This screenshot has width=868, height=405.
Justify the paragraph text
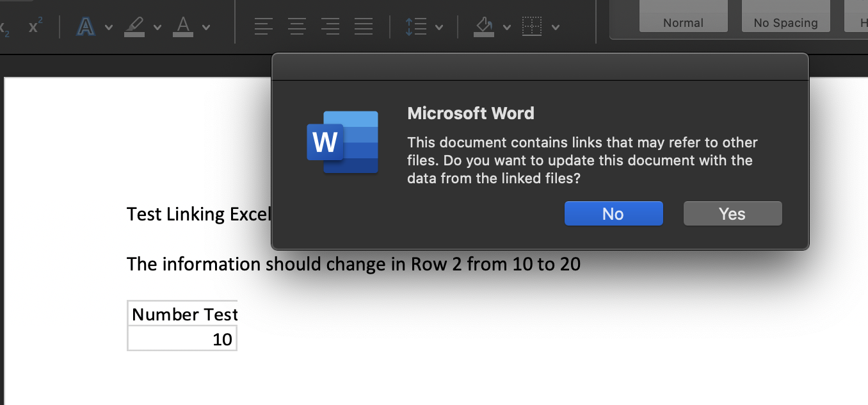pyautogui.click(x=364, y=27)
